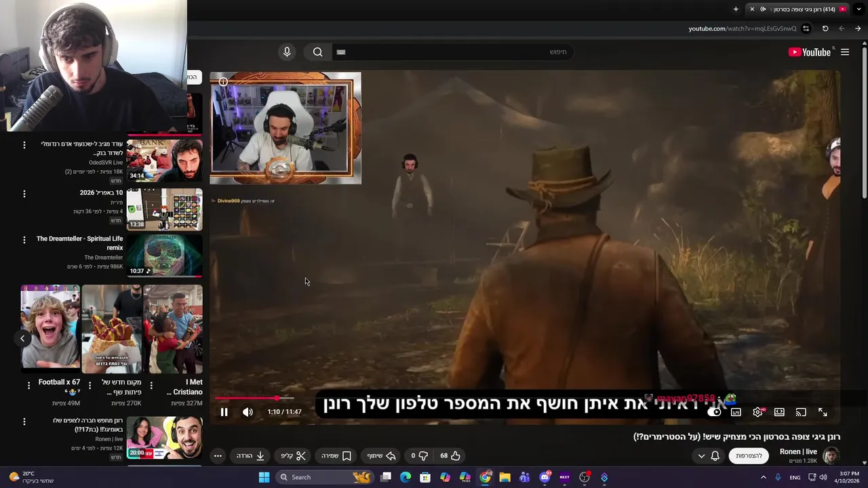
Task: Open Microsoft Store from taskbar
Action: (x=425, y=477)
